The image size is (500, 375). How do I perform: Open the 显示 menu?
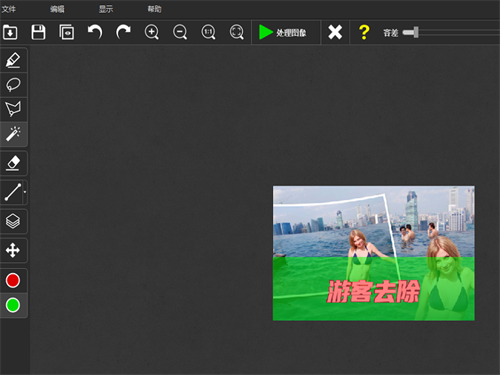(x=106, y=9)
